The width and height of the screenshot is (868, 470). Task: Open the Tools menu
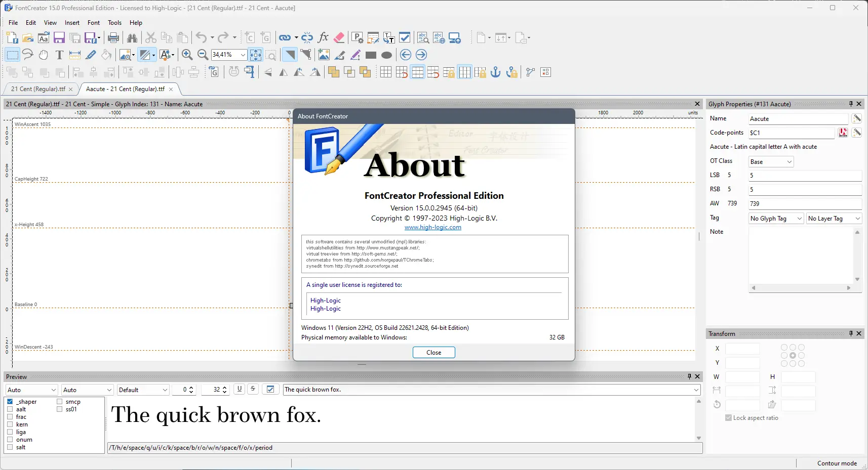[x=114, y=23]
